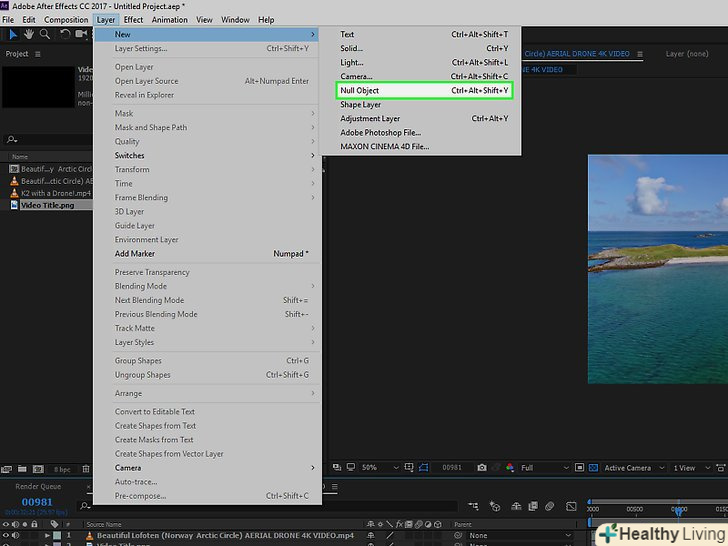The image size is (728, 546).
Task: Open the 50% magnification dropdown
Action: [x=372, y=468]
